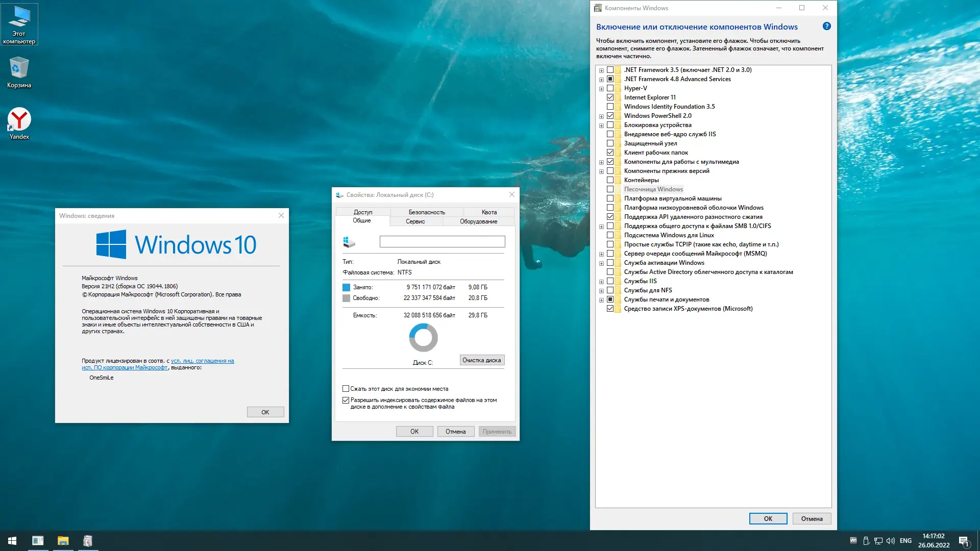The image size is (980, 551).
Task: Open the notification center icon
Action: 964,541
